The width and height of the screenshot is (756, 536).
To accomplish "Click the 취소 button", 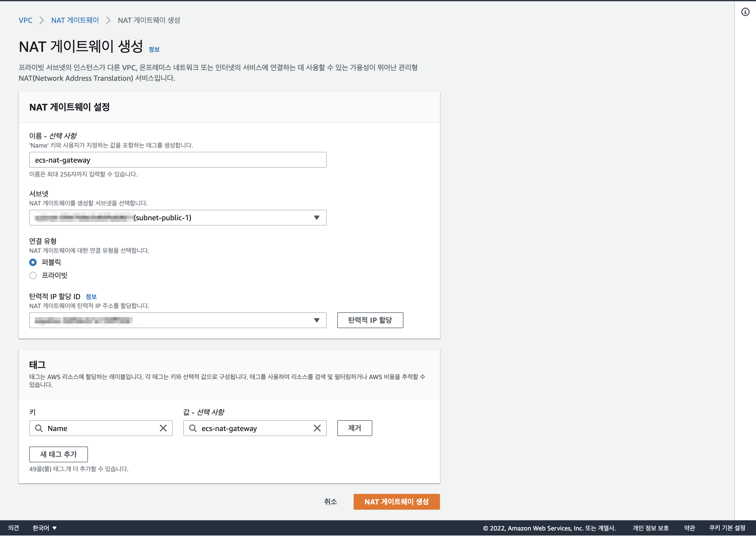I will [x=330, y=502].
